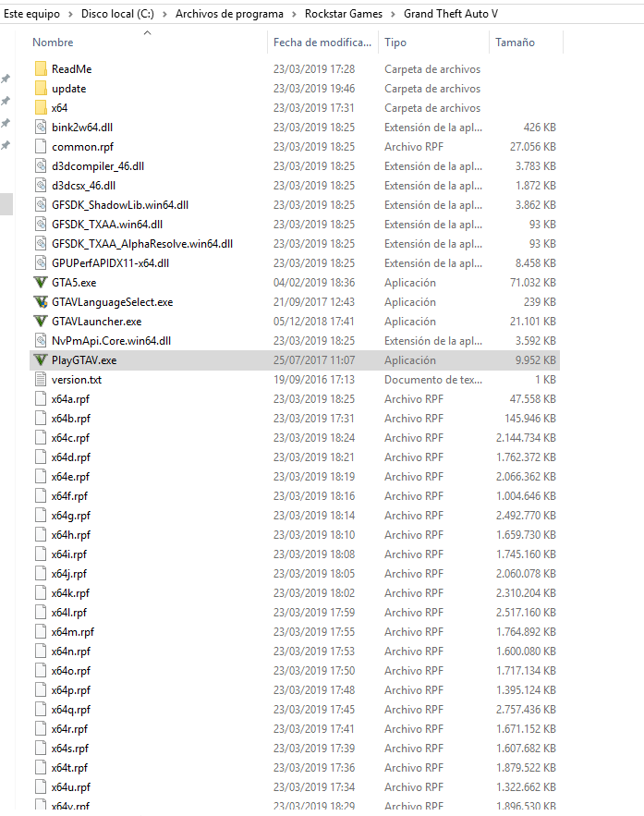Click the GFSDK_TXAA.win64.dll file icon
Screen dimensions: 644x816
pyautogui.click(x=41, y=225)
